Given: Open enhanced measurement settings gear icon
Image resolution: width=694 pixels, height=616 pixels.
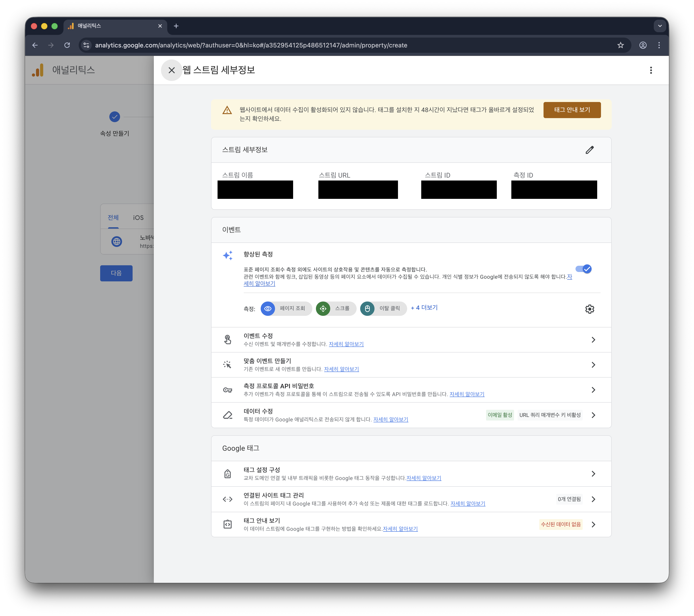Looking at the screenshot, I should coord(589,309).
